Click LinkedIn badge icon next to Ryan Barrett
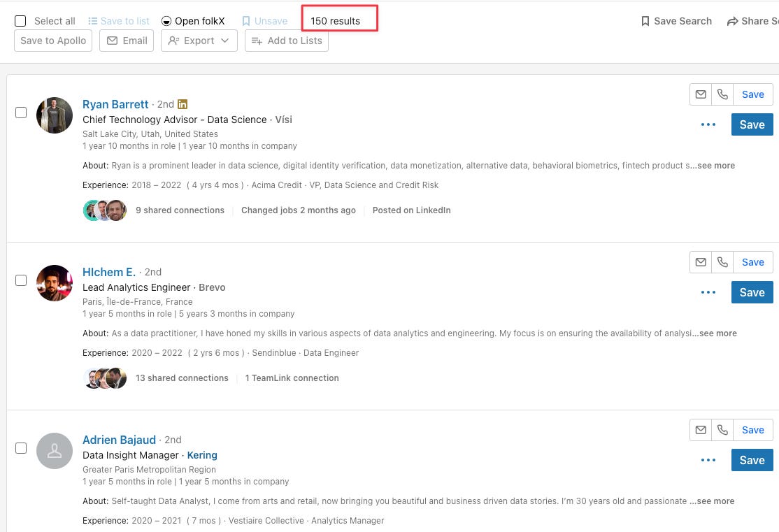779x532 pixels. (x=183, y=104)
